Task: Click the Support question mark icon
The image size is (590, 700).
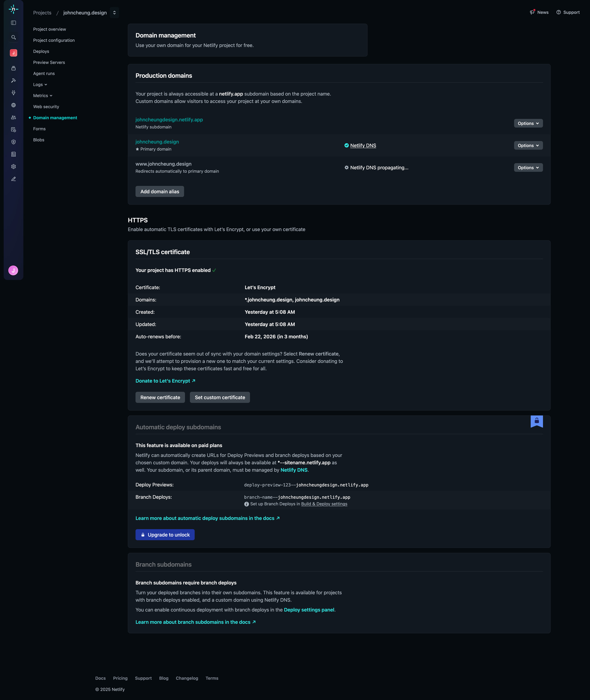Action: pos(558,12)
